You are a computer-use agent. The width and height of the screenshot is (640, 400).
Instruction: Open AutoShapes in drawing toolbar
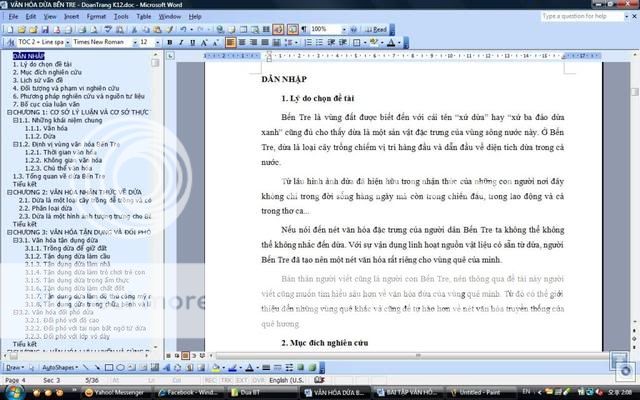(61, 368)
